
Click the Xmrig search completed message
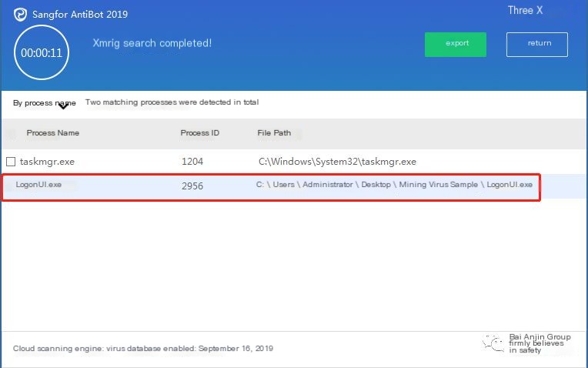(x=152, y=43)
